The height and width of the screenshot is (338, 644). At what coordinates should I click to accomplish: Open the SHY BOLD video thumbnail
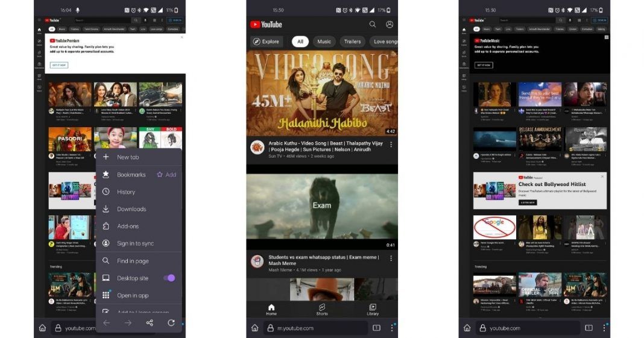pyautogui.click(x=160, y=138)
